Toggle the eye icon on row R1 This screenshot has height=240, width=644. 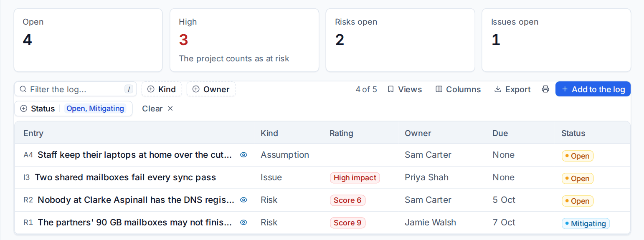(243, 222)
